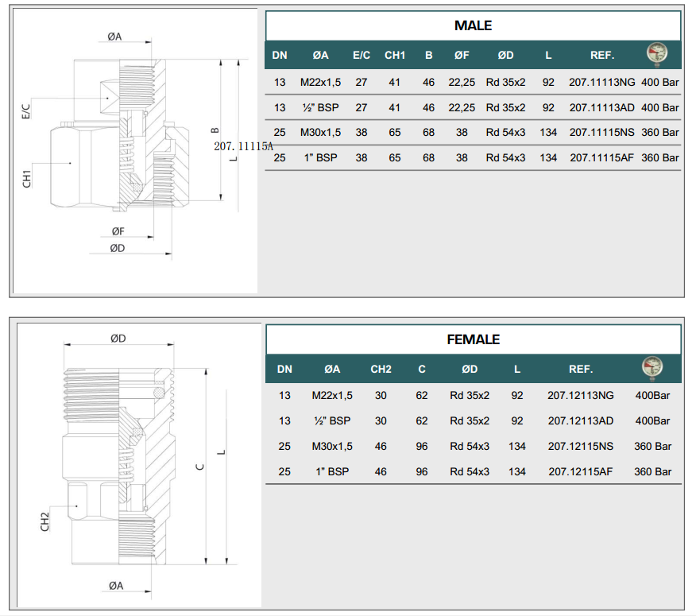Screen dimensions: 696x616
Task: Click the pressure gauge icon in MALE table header
Action: coord(656,54)
